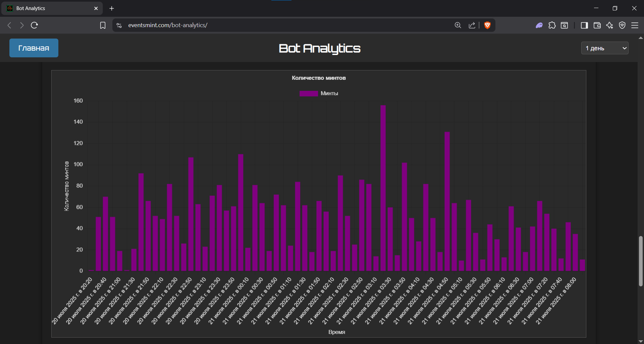This screenshot has height=344, width=644.
Task: Reload the Bot Analytics page
Action: click(34, 25)
